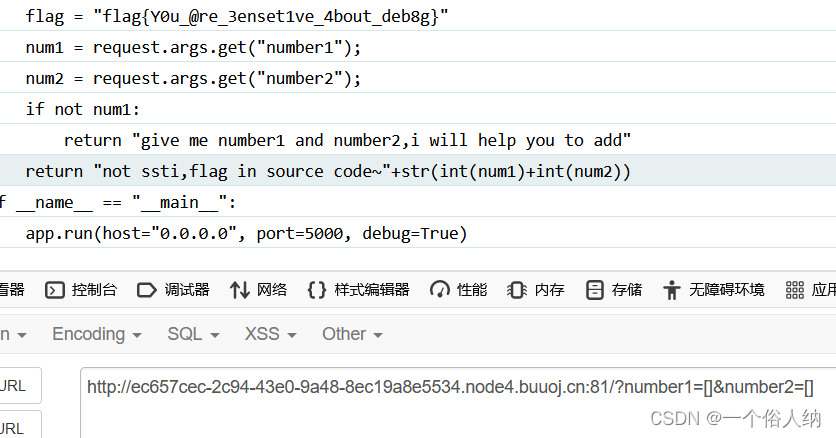The height and width of the screenshot is (438, 836).
Task: Expand the Other dropdown menu
Action: point(352,334)
